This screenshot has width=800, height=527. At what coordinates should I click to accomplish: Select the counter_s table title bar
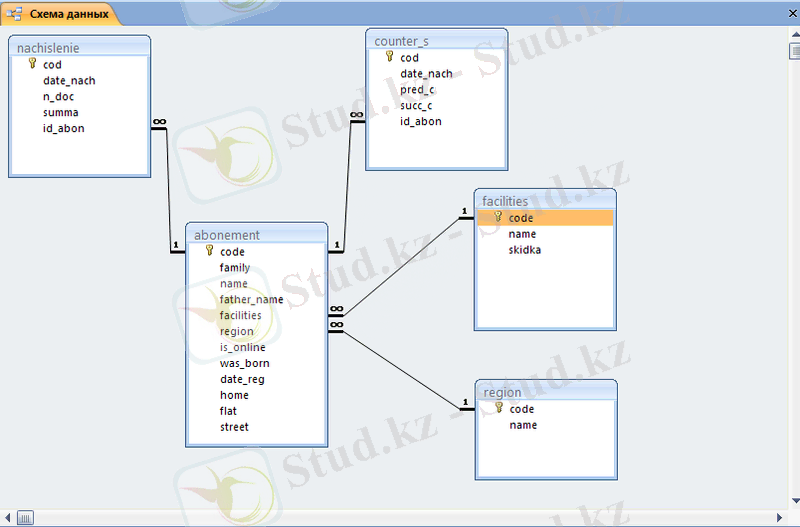point(437,41)
